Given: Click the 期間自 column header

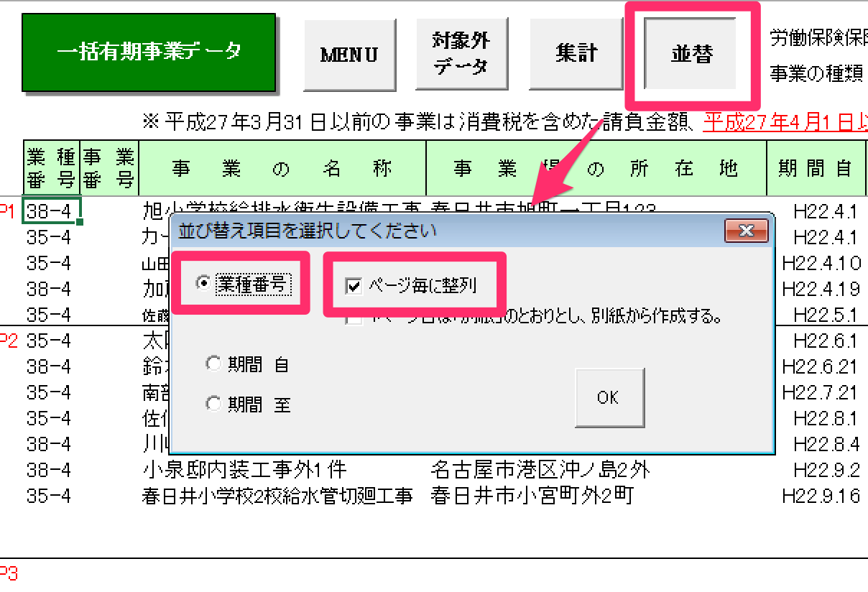Looking at the screenshot, I should [x=817, y=168].
